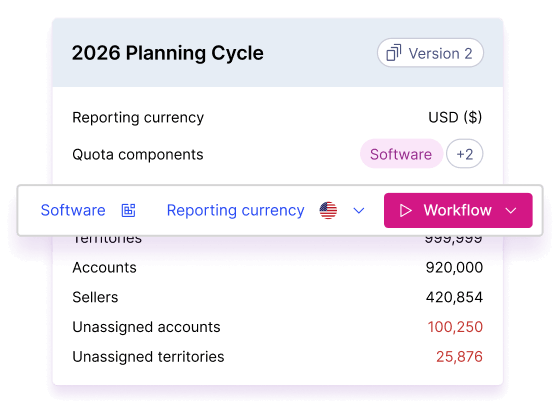Image resolution: width=560 pixels, height=401 pixels.
Task: Expand the reporting currency chevron dropdown
Action: (x=359, y=211)
